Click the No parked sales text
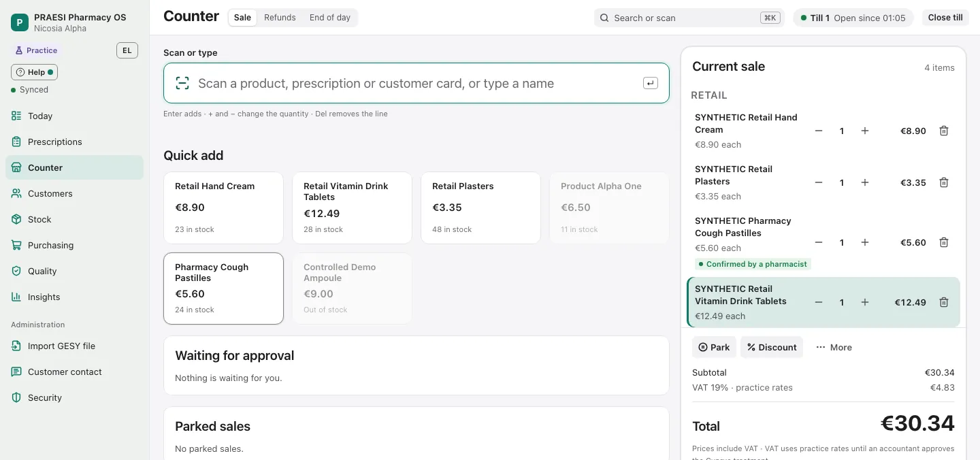This screenshot has width=980, height=460. (209, 448)
